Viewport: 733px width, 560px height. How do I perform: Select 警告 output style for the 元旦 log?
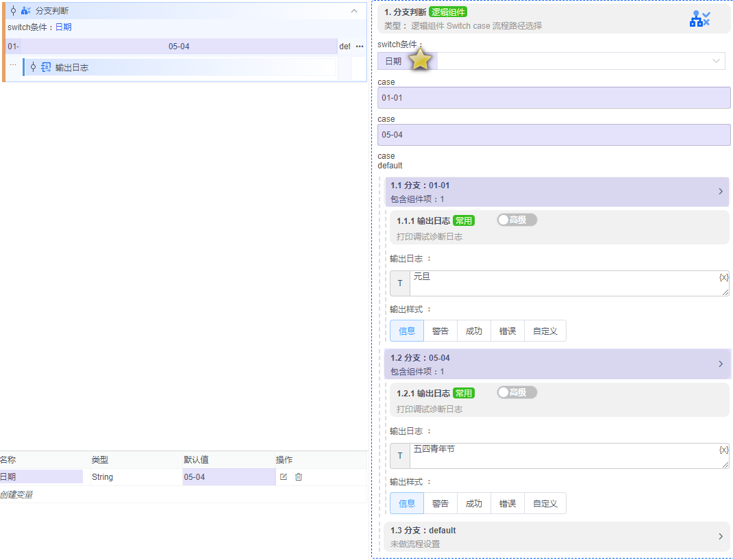[x=440, y=331]
